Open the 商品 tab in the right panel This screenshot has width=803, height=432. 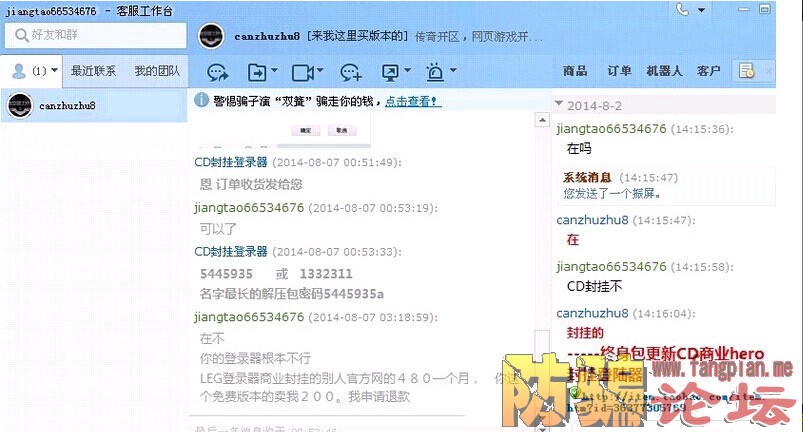pos(575,71)
